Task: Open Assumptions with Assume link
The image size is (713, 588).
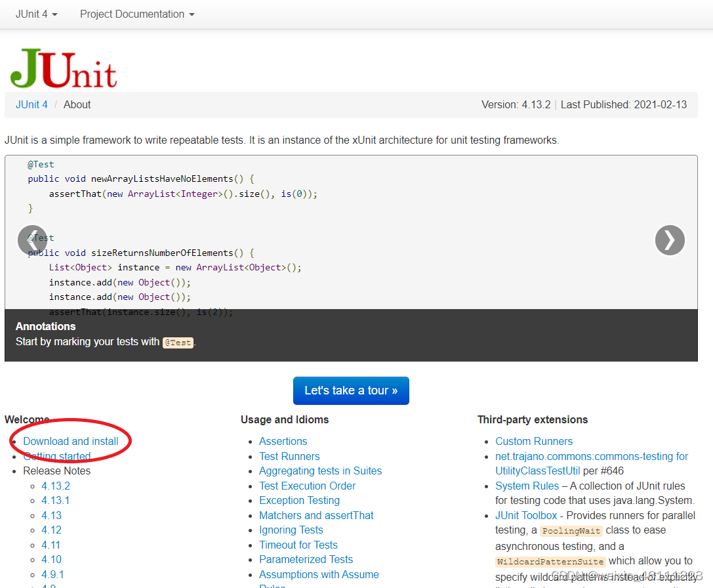Action: click(x=319, y=574)
